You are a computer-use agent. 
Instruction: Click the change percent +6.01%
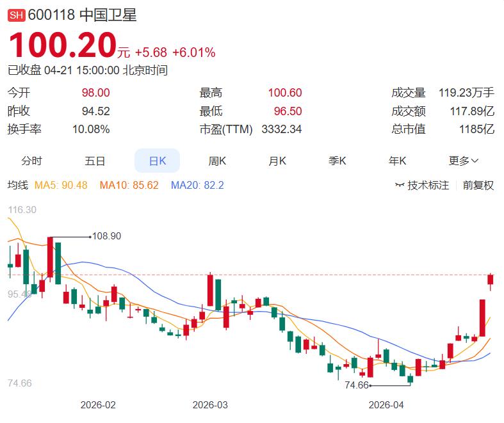[x=194, y=52]
